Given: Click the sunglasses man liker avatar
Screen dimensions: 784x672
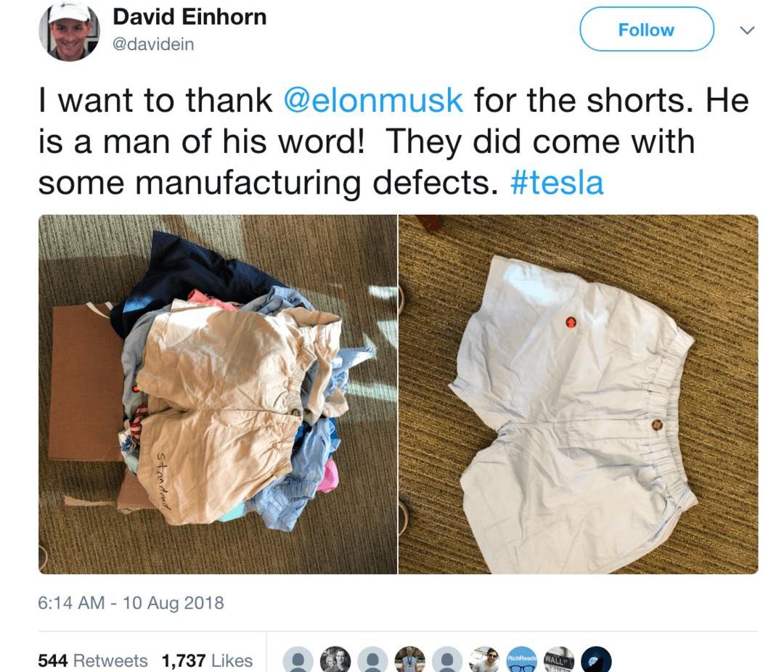Looking at the screenshot, I should pyautogui.click(x=484, y=660).
